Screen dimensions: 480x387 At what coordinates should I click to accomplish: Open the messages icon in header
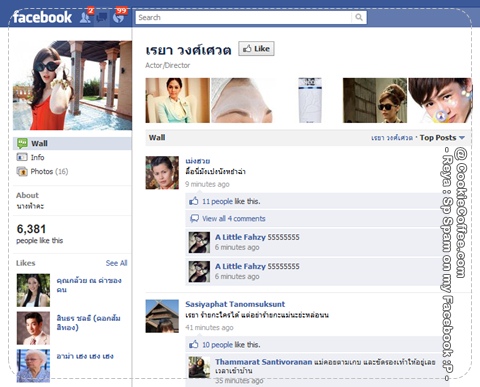tap(102, 17)
